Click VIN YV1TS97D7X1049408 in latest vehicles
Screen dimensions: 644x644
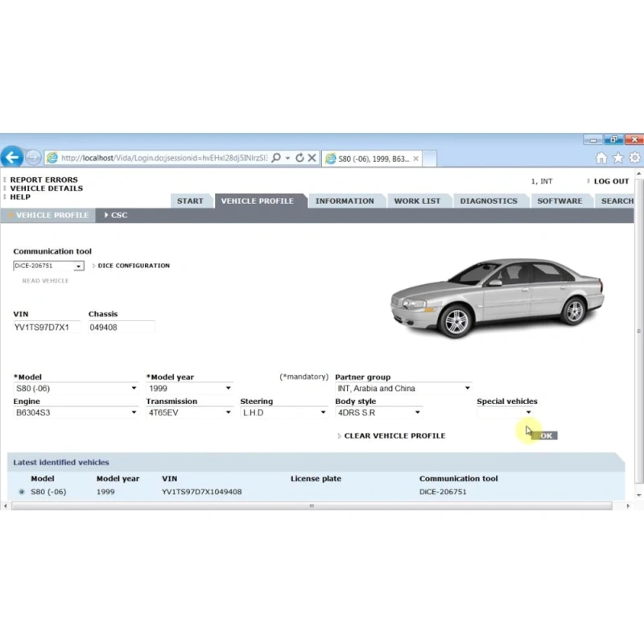pyautogui.click(x=202, y=492)
